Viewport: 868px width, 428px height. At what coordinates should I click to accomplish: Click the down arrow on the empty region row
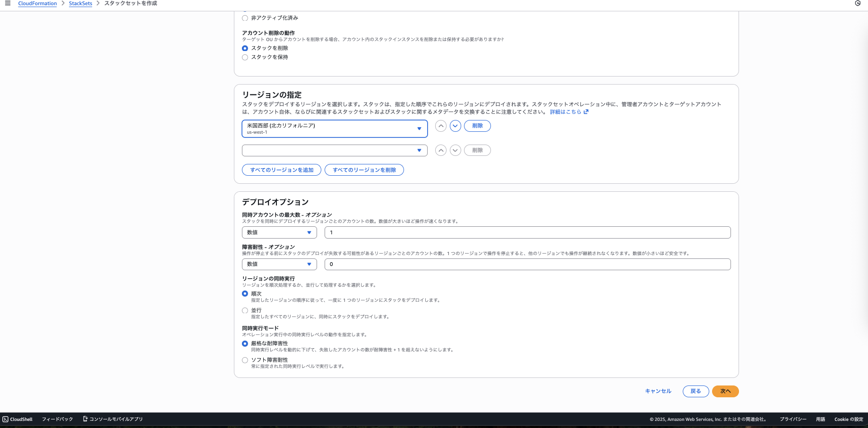point(455,150)
